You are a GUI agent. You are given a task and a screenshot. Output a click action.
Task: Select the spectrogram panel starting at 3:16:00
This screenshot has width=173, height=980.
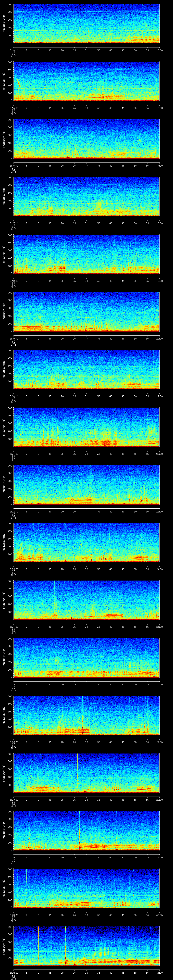[86, 139]
